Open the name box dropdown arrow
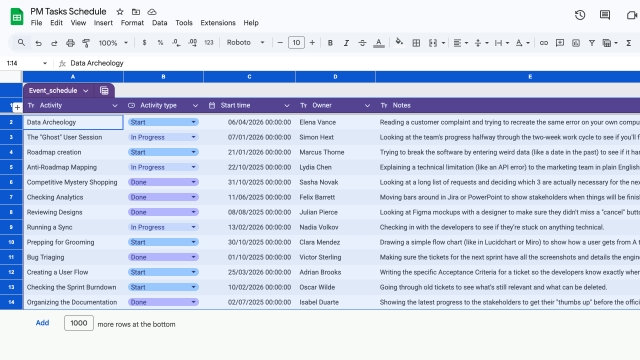Viewport: 640px width, 360px height. pos(45,63)
